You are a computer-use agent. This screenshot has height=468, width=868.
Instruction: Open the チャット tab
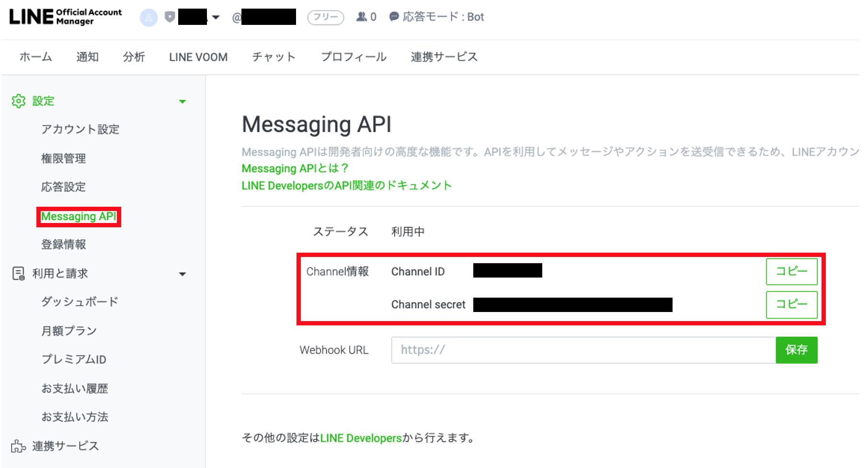274,57
